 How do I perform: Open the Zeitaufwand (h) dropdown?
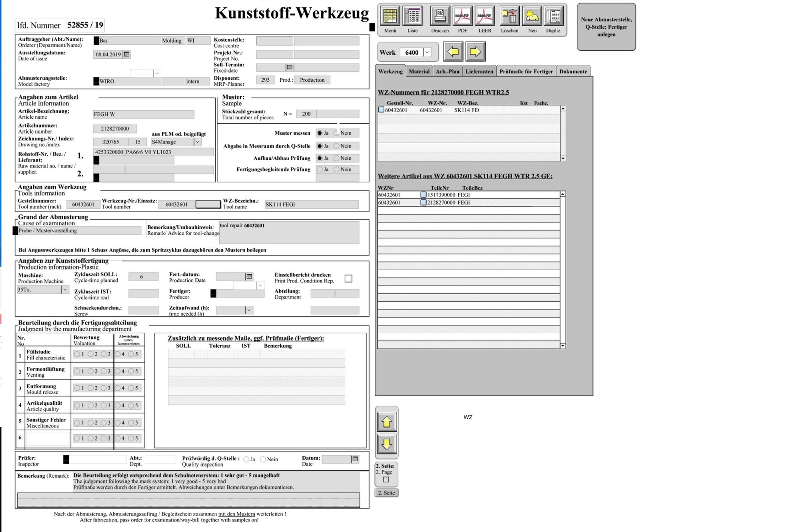[x=249, y=310]
